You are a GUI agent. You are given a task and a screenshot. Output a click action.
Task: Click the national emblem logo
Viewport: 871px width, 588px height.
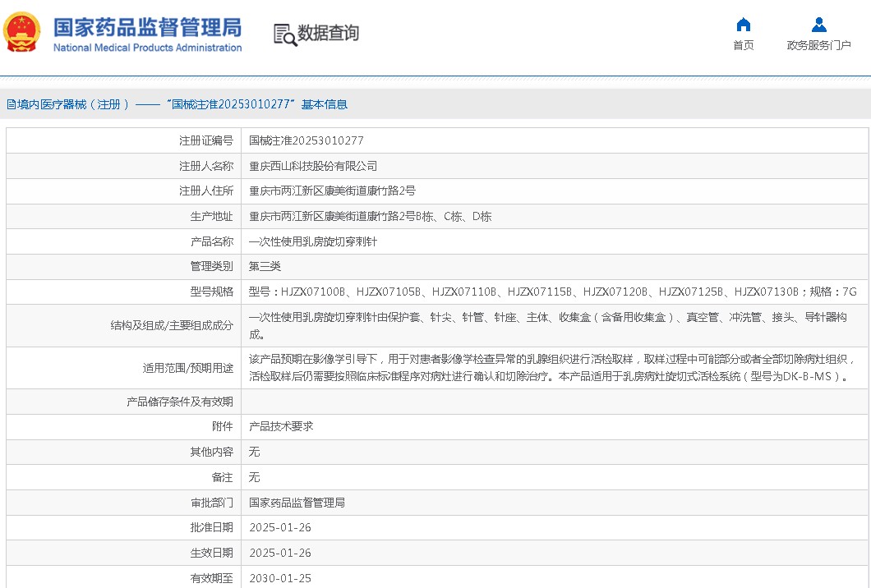(x=22, y=32)
